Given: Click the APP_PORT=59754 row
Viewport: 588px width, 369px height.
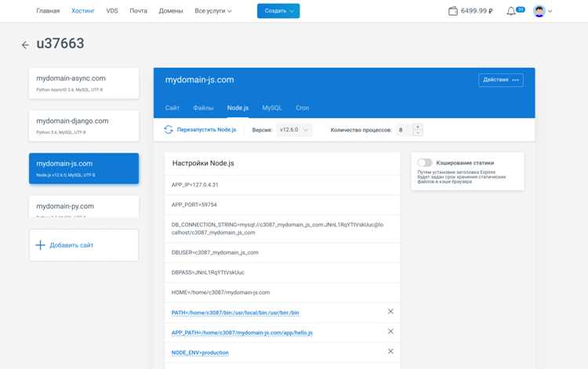Looking at the screenshot, I should 282,204.
